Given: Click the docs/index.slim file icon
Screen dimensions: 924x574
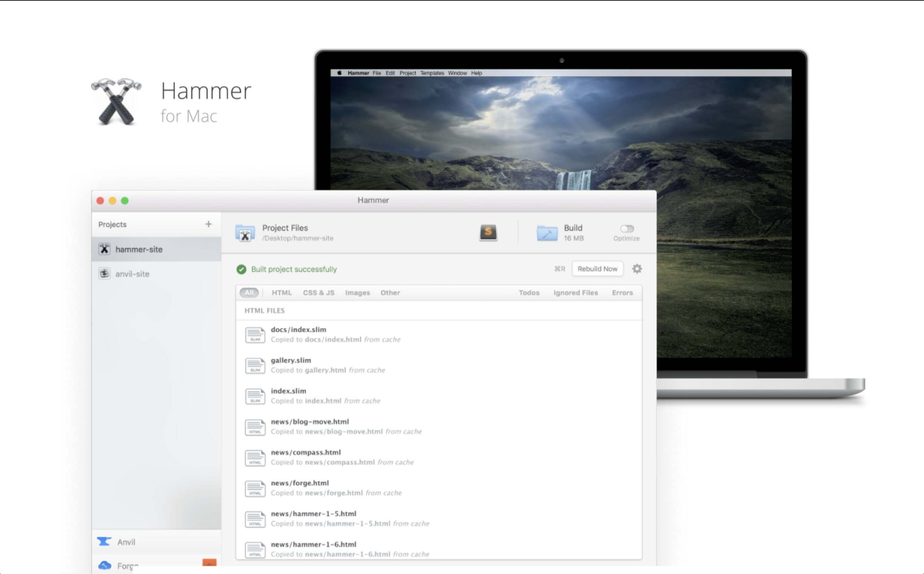Looking at the screenshot, I should (x=255, y=335).
